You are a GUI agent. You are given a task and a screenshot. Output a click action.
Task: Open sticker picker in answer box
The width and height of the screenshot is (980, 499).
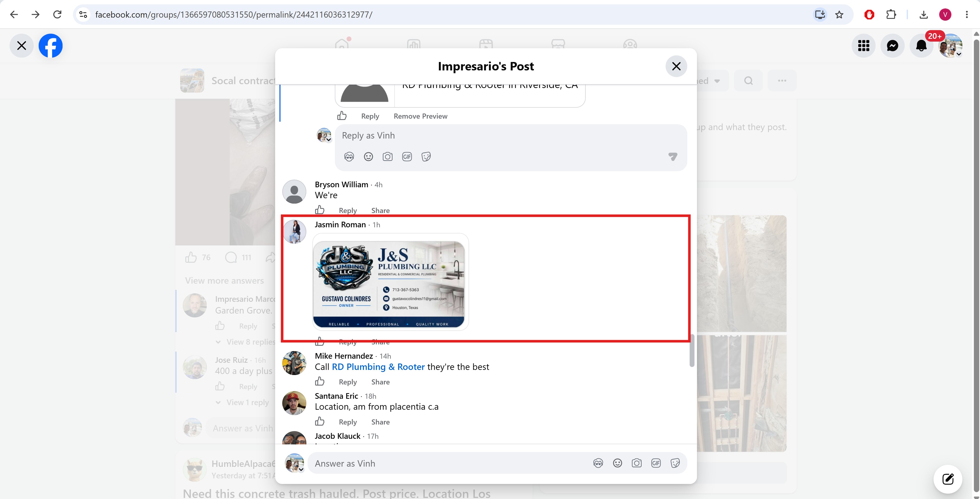pos(675,463)
